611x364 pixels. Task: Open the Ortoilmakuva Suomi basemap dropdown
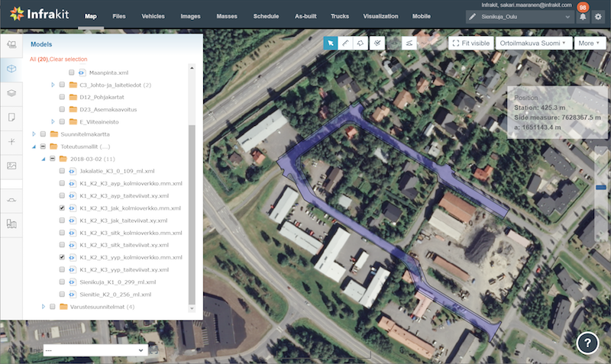(533, 43)
